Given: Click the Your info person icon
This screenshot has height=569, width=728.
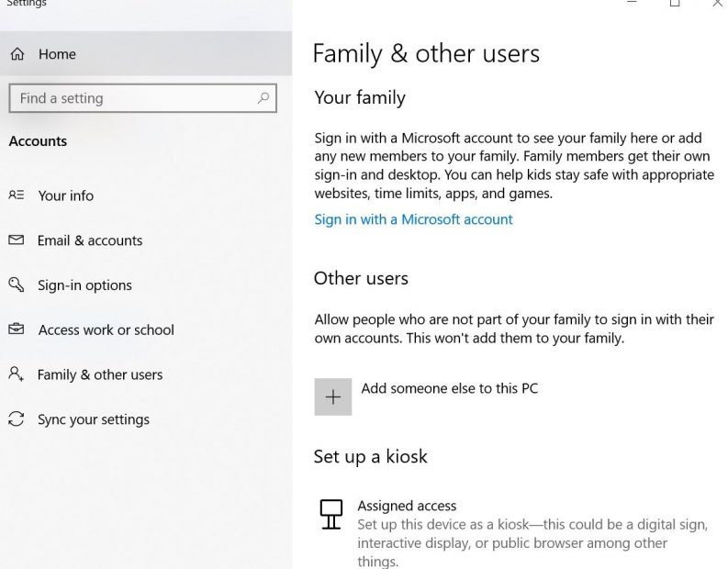Looking at the screenshot, I should click(x=17, y=195).
